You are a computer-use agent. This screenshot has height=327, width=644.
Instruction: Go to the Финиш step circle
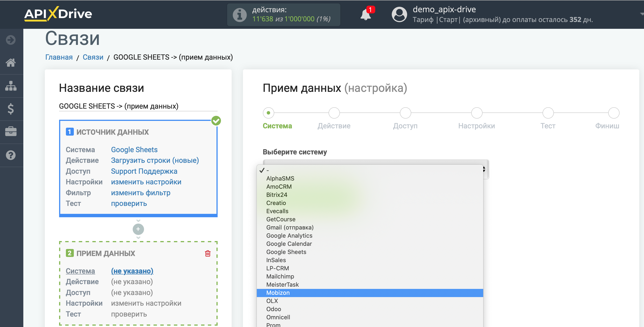coord(613,113)
